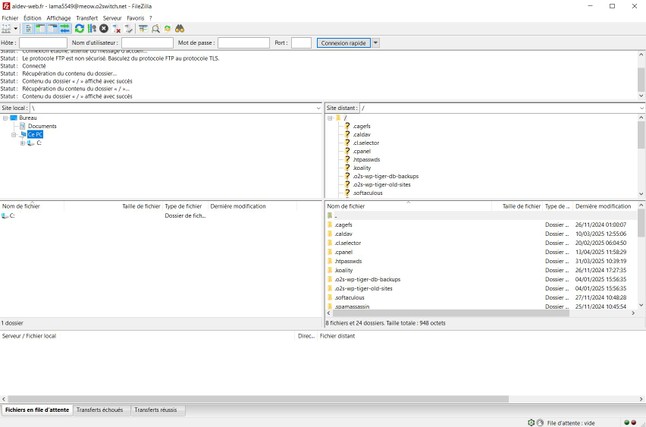This screenshot has height=427, width=646.
Task: Collapse the Bureau tree node
Action: 5,118
